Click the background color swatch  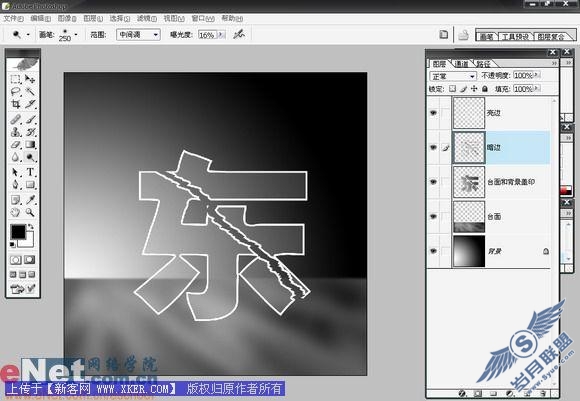coord(29,242)
